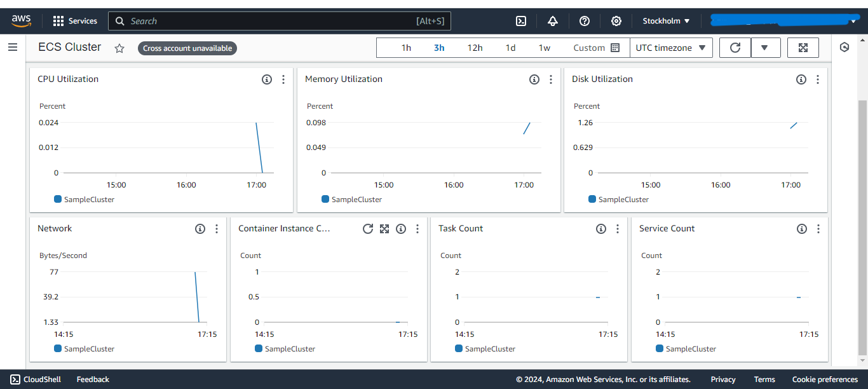Select the 1h time range

(x=406, y=48)
